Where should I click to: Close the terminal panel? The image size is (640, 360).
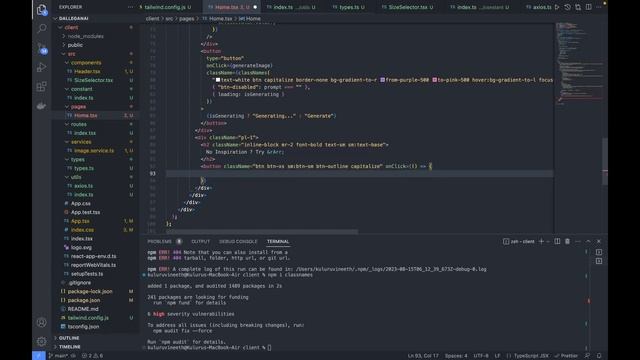[599, 241]
